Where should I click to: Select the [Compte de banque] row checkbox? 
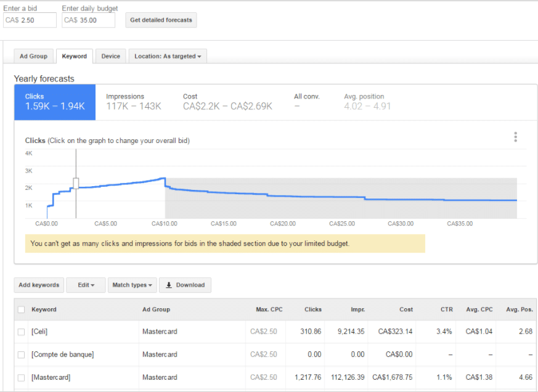coord(21,354)
